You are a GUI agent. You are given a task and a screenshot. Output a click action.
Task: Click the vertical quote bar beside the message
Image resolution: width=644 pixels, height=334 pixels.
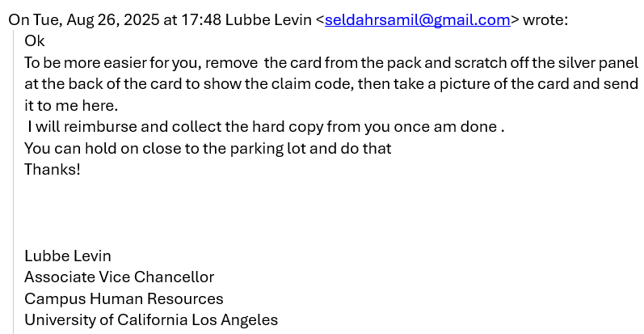click(14, 178)
